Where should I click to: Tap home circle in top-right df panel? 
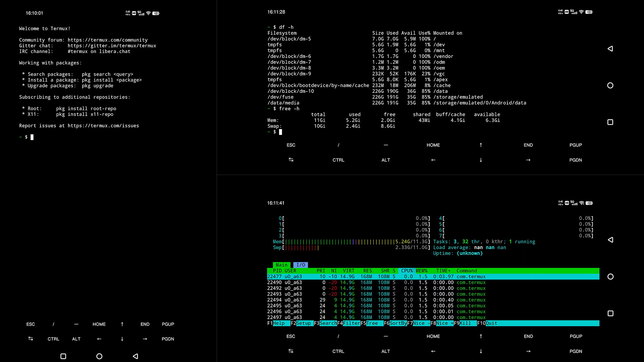click(x=610, y=85)
